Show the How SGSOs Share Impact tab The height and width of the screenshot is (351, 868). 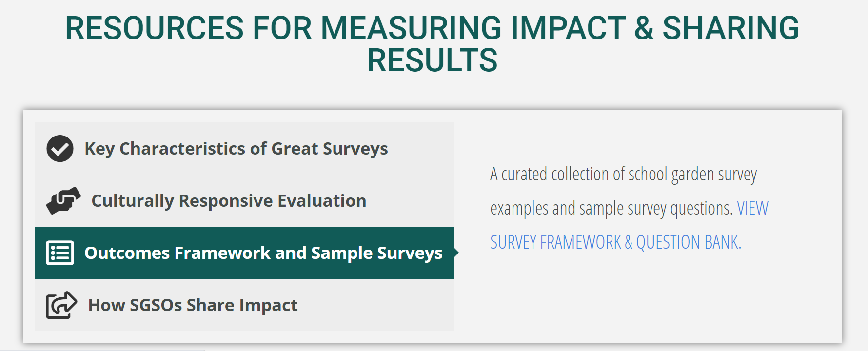click(x=193, y=305)
